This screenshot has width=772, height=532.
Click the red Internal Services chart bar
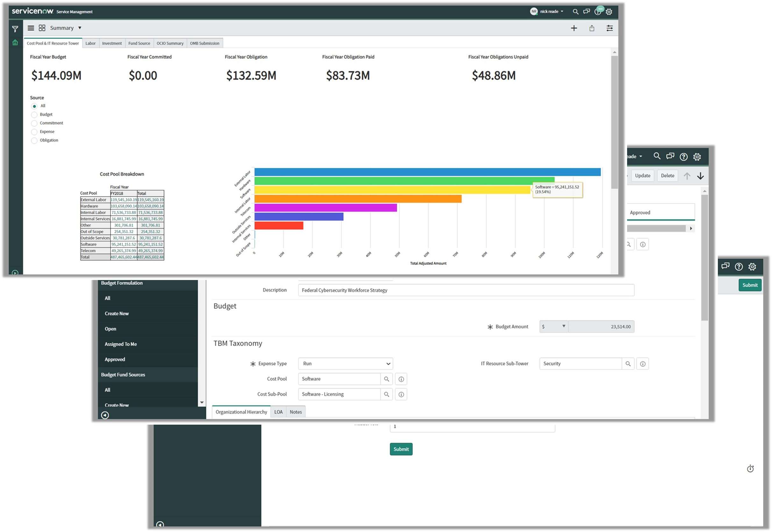pyautogui.click(x=279, y=226)
